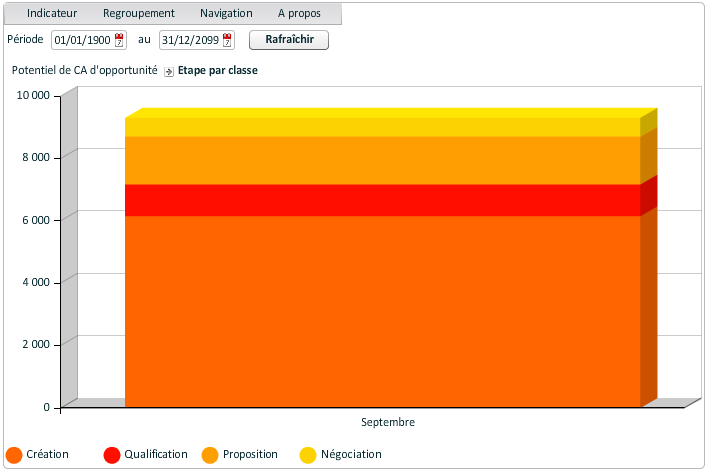Click the Création legend label
Image resolution: width=708 pixels, height=471 pixels.
(x=47, y=454)
